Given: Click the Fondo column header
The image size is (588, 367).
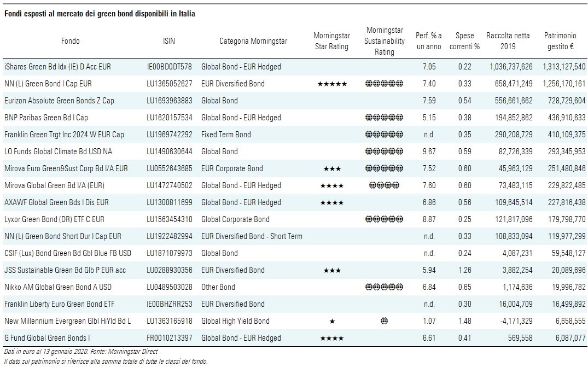Looking at the screenshot, I should click(x=71, y=41).
